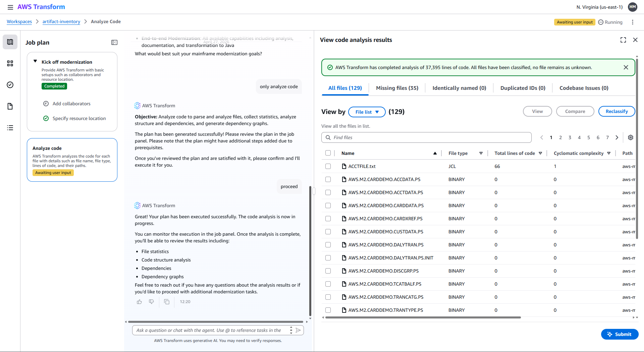Go to page 3 of file list
The image size is (644, 352).
(x=570, y=137)
